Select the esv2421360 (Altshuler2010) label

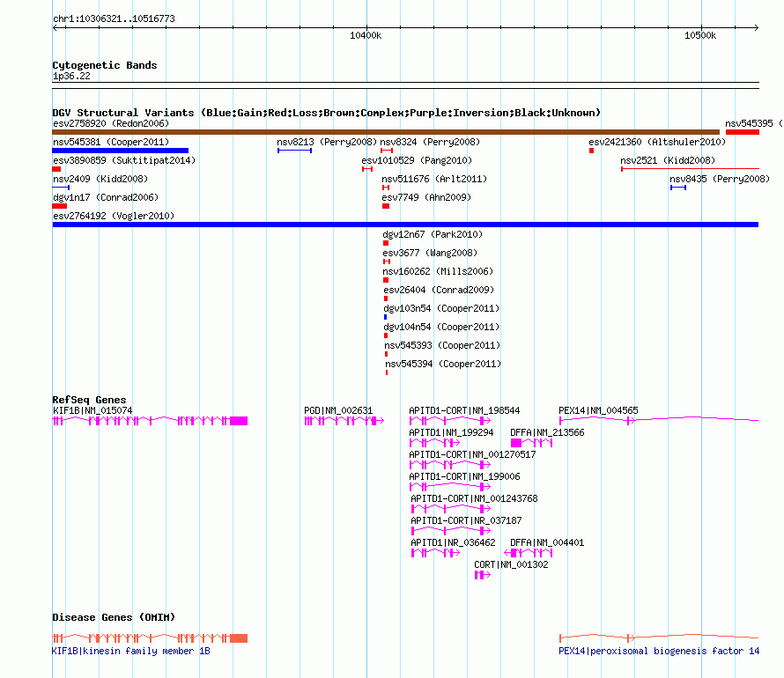657,142
